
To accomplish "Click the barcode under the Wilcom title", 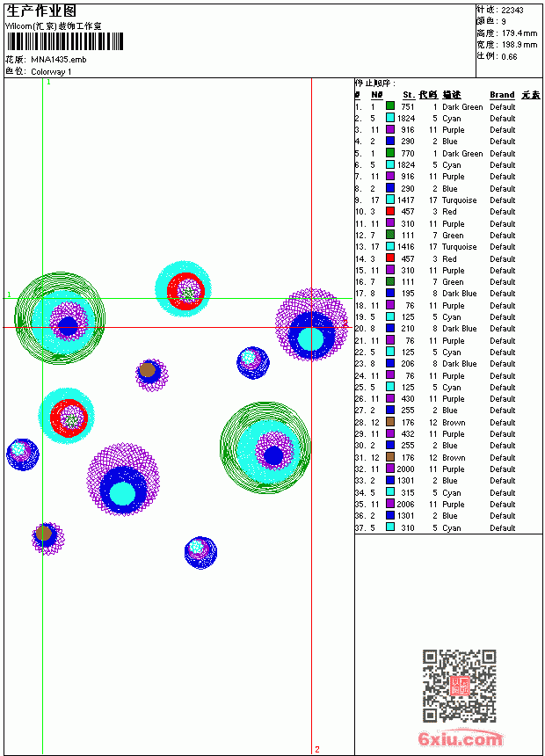I will pyautogui.click(x=65, y=41).
